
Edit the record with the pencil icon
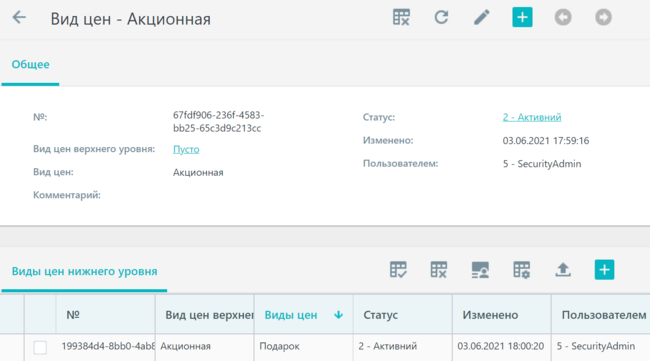point(482,17)
